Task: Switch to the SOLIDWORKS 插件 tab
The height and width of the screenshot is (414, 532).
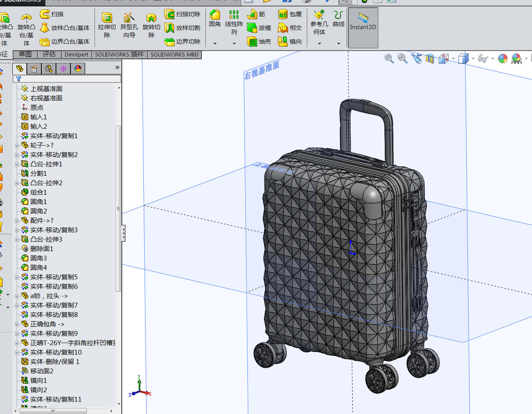Action: (119, 54)
